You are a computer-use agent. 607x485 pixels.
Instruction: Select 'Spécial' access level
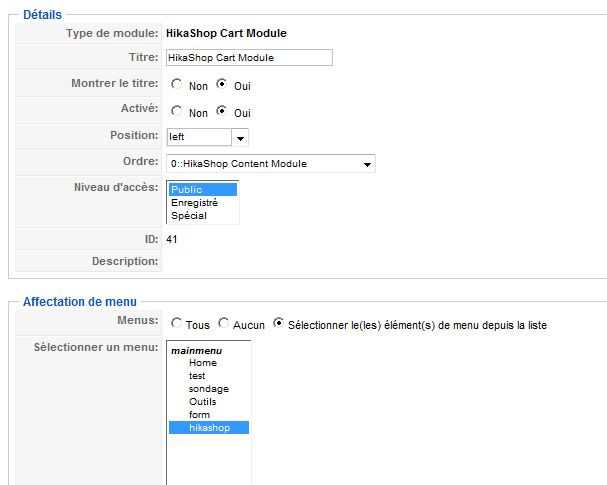[x=203, y=215]
